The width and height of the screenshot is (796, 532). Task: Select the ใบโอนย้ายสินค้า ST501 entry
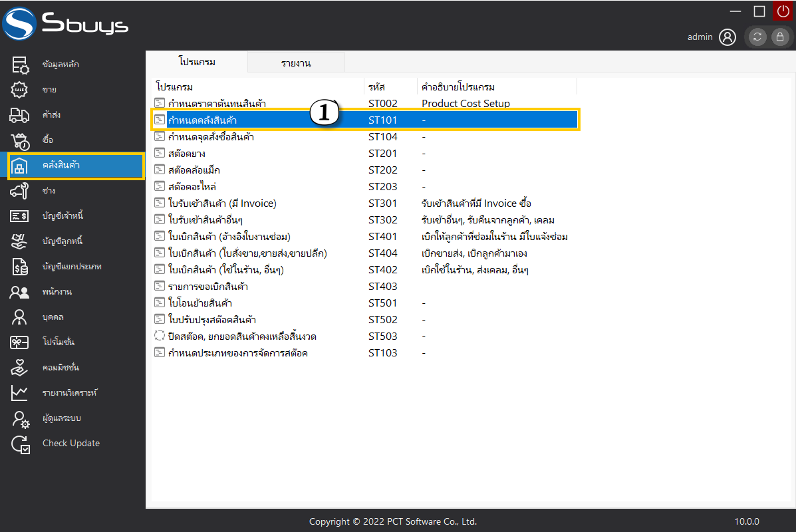(x=199, y=303)
